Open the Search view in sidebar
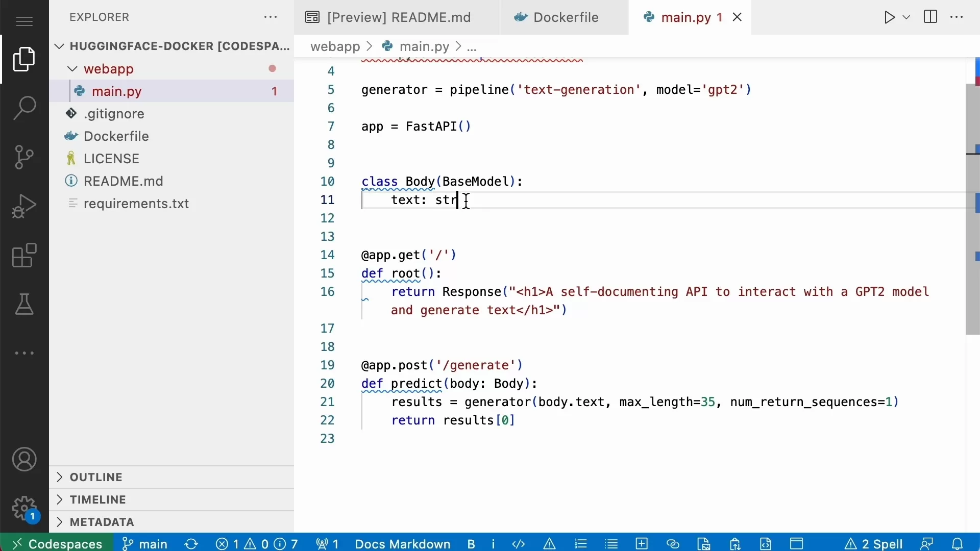The width and height of the screenshot is (980, 551). tap(24, 108)
